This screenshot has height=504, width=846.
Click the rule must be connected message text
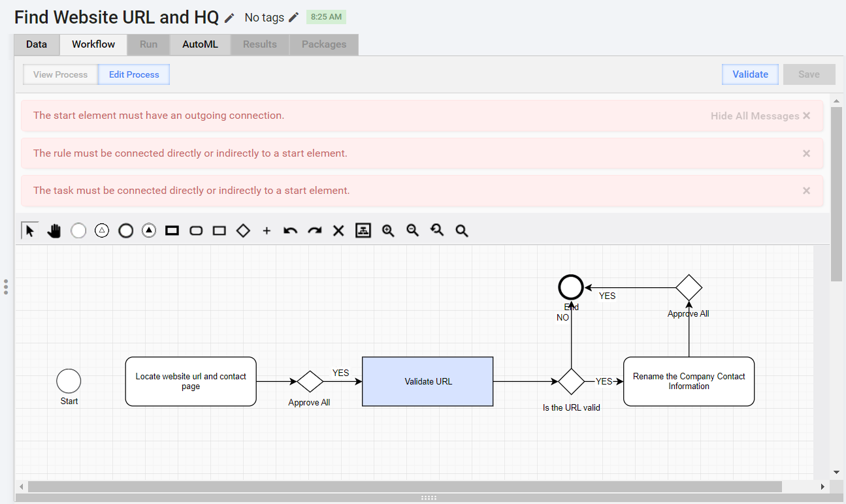tap(190, 153)
